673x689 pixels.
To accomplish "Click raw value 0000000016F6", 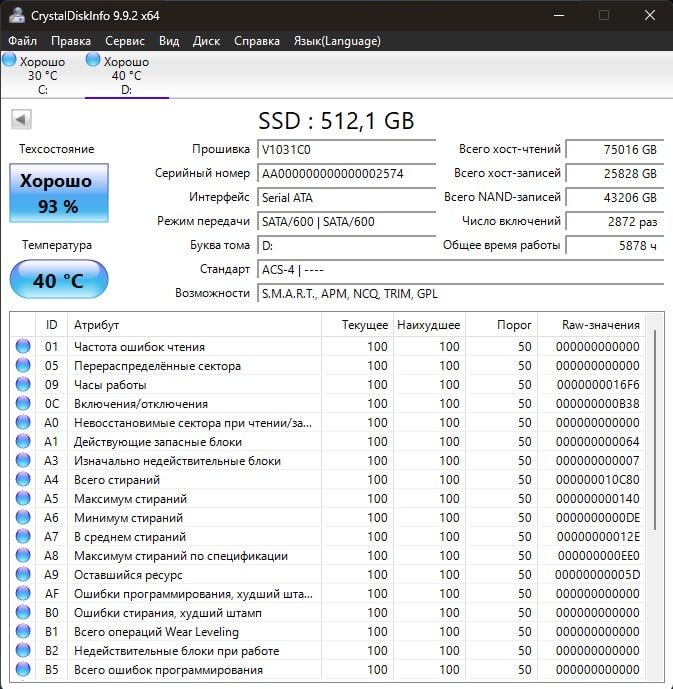I will [x=598, y=385].
